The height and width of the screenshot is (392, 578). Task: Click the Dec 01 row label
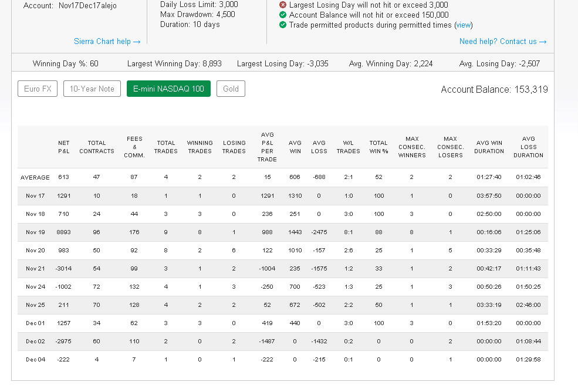click(35, 323)
